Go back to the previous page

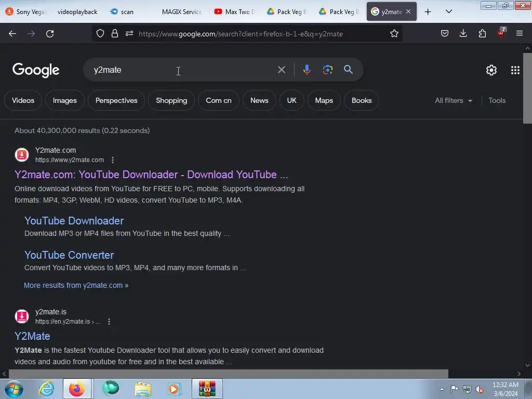click(12, 34)
